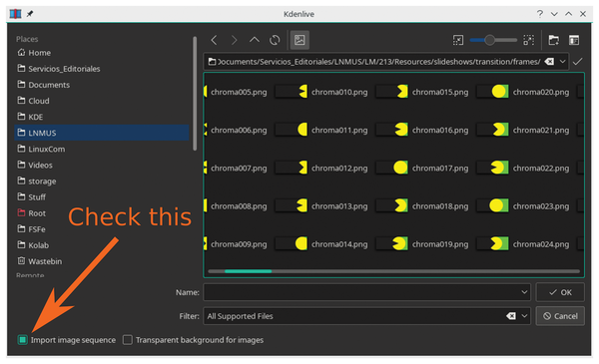Open Home in Places
Image resolution: width=599 pixels, height=364 pixels.
102,53
